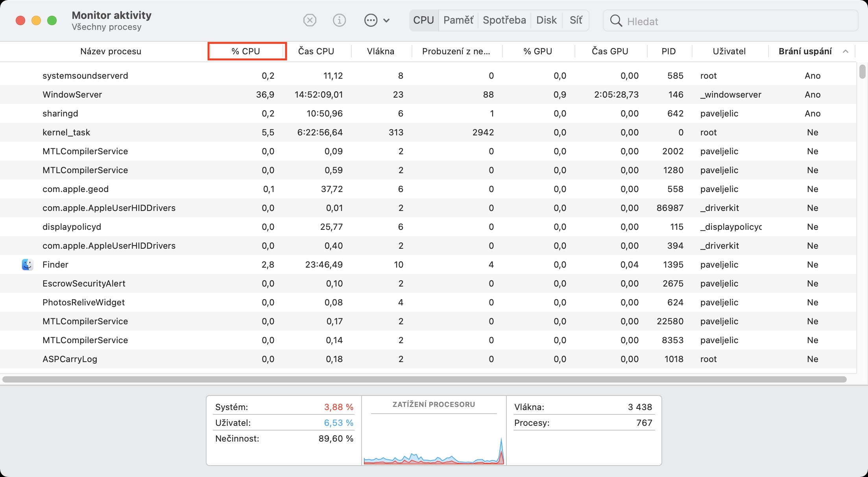Select the Disk tab
The image size is (868, 477).
click(x=546, y=20)
